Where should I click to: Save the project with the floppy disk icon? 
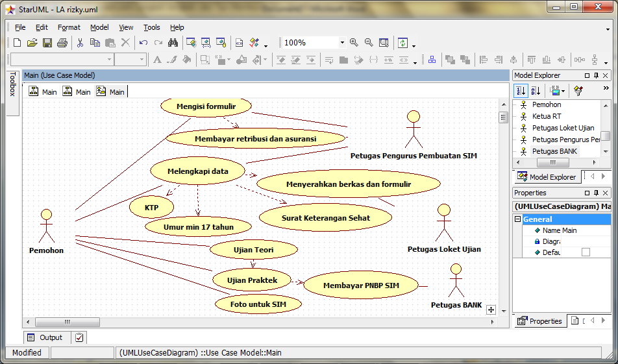point(47,43)
